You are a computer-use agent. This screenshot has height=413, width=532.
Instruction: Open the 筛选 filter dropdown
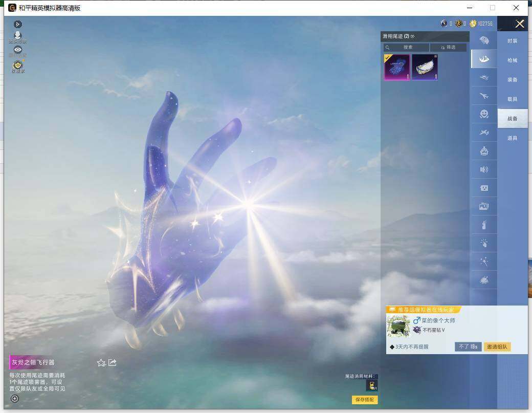[x=448, y=47]
